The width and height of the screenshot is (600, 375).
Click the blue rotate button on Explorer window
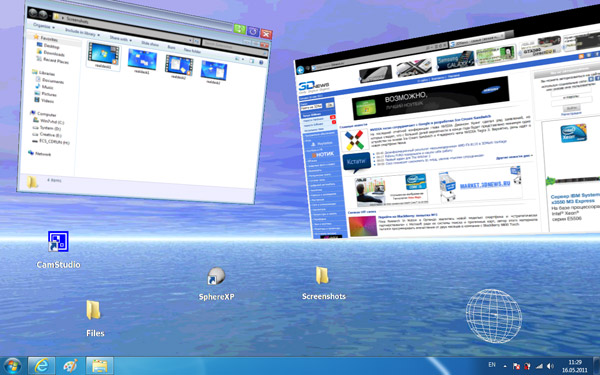pyautogui.click(x=253, y=31)
